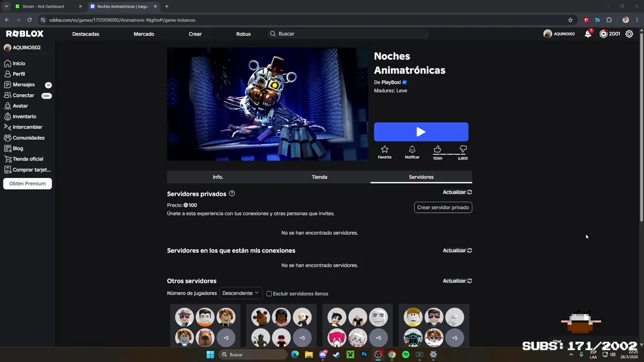The height and width of the screenshot is (362, 644).
Task: Open the Roblox settings gear icon
Action: point(629,34)
